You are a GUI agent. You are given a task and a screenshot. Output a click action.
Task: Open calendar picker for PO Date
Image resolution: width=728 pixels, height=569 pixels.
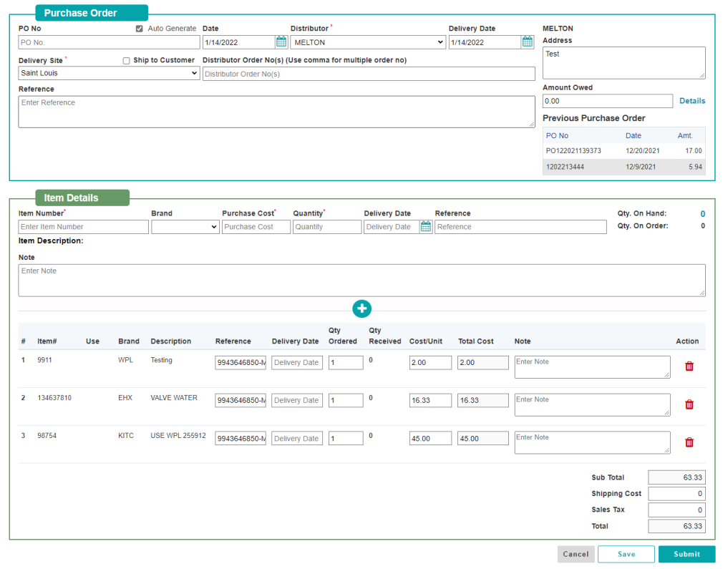point(281,42)
